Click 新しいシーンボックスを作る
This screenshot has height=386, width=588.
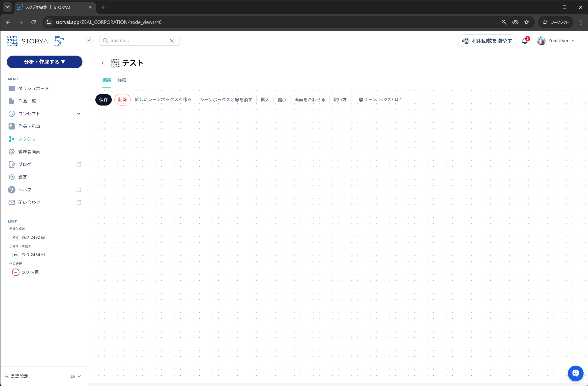163,99
